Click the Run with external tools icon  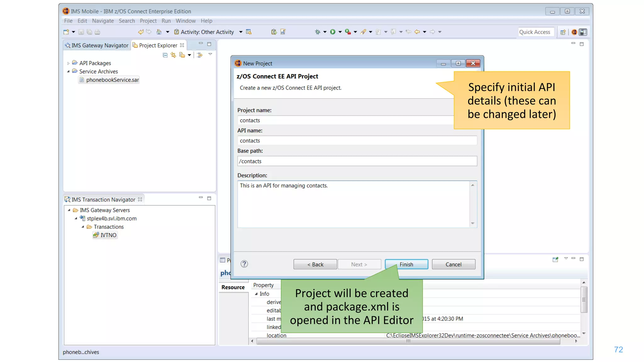click(x=348, y=32)
